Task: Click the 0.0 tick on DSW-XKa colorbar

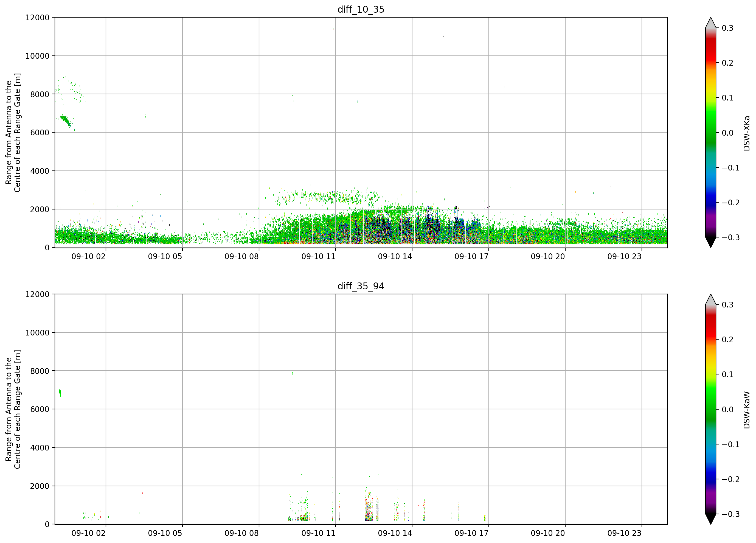Action: pyautogui.click(x=728, y=133)
